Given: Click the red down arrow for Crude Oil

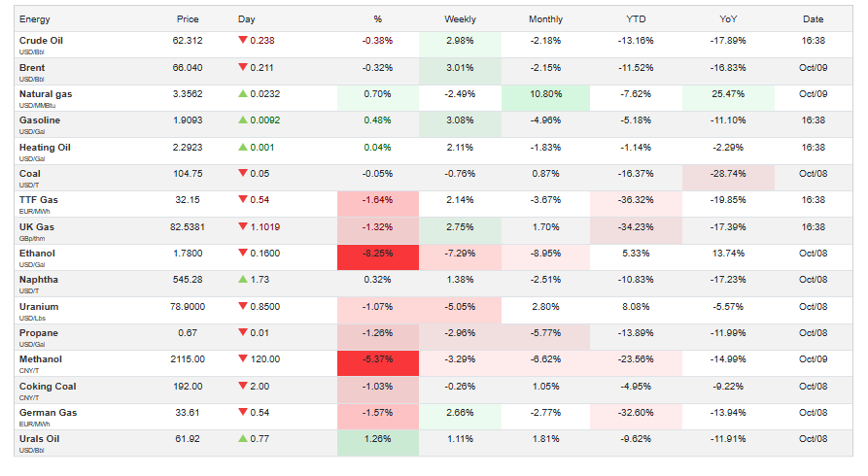Looking at the screenshot, I should click(x=242, y=41).
